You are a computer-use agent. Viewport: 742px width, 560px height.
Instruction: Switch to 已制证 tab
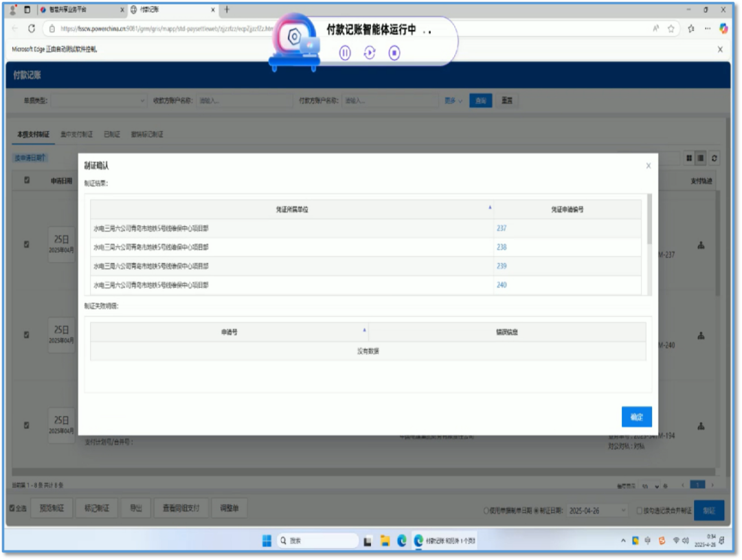coord(112,135)
